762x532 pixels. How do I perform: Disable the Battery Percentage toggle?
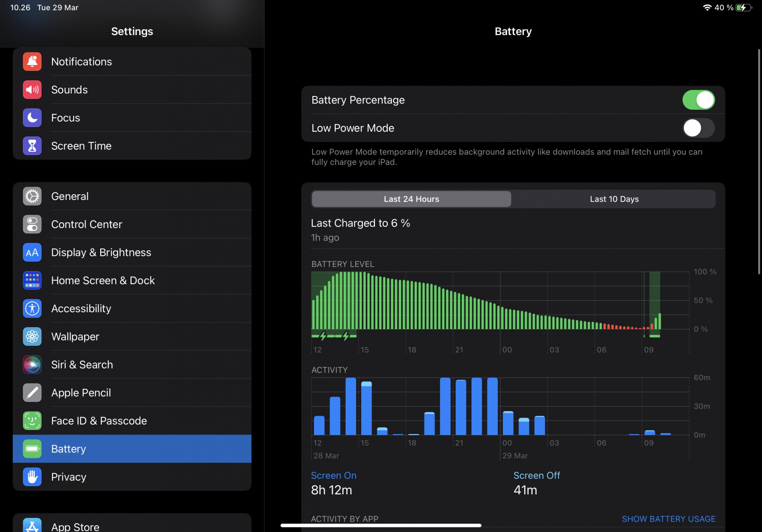[698, 100]
